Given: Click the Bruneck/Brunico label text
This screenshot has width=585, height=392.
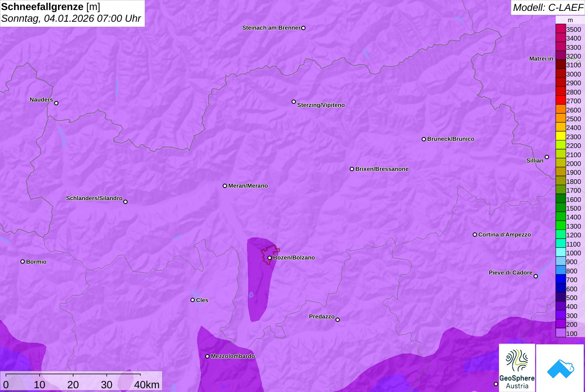Looking at the screenshot, I should pyautogui.click(x=451, y=139).
